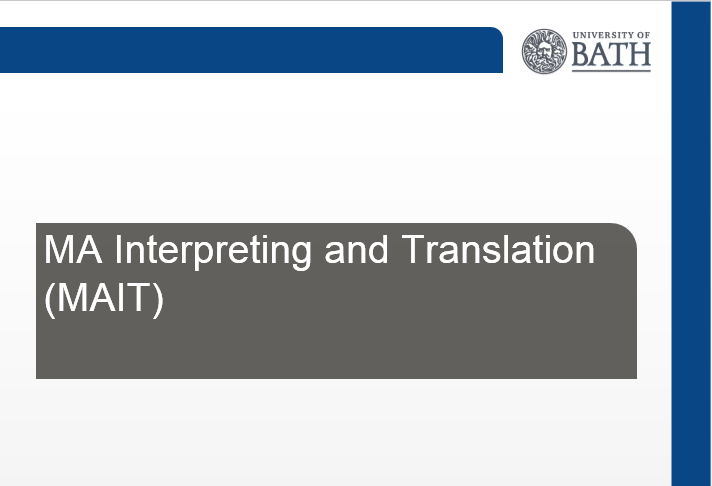
Task: Click the rounded right end of blue banner
Action: coord(496,50)
